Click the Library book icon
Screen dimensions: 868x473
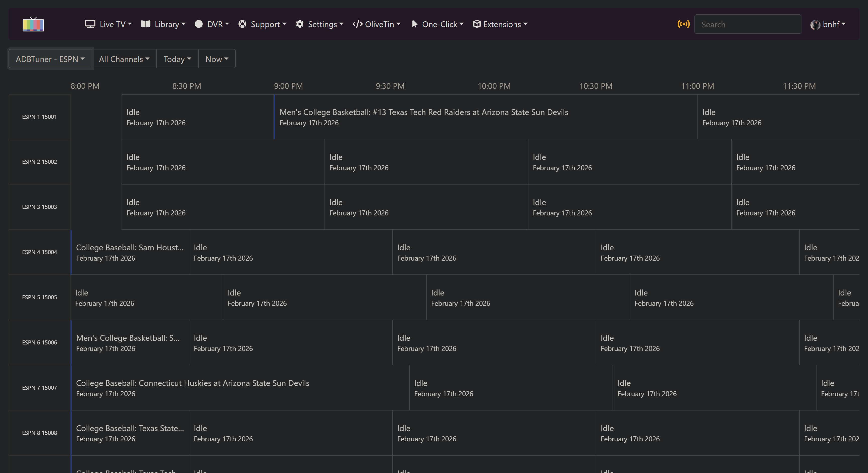click(x=146, y=24)
